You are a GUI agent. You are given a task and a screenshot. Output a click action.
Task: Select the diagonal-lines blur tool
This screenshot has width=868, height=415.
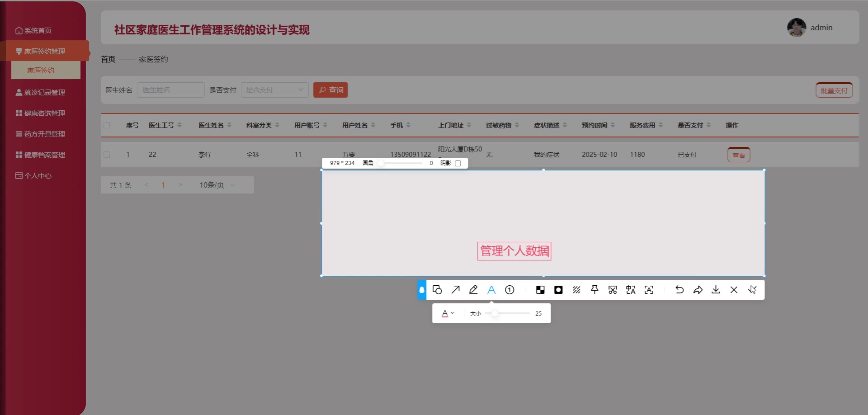coord(576,290)
